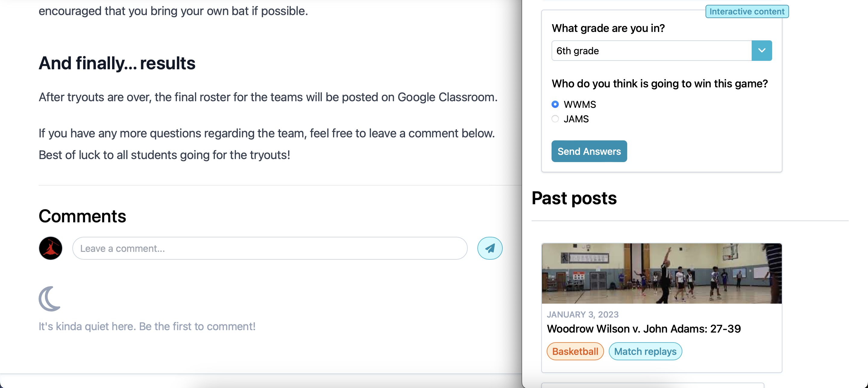Click the paper plane send comment icon
Screen dimensions: 868x388
point(489,248)
